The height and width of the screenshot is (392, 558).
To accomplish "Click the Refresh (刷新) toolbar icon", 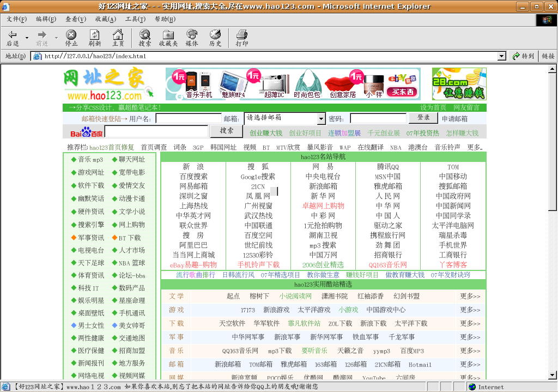I will pyautogui.click(x=94, y=34).
